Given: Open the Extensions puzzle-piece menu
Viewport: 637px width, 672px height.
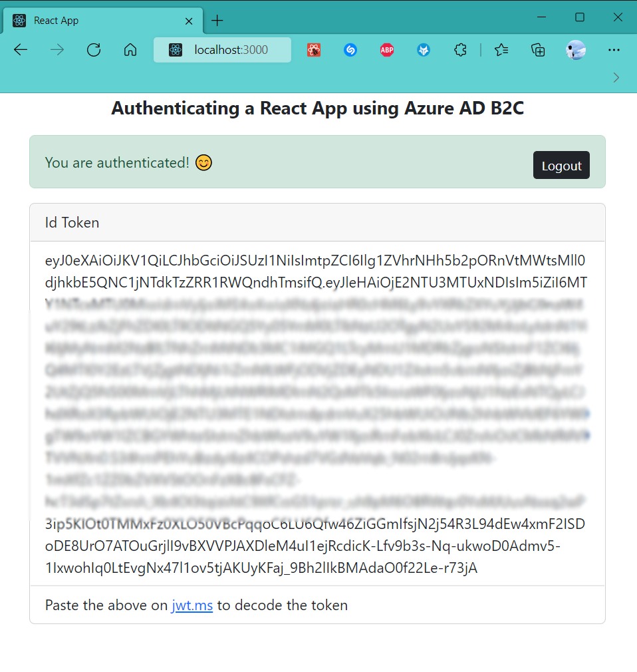Looking at the screenshot, I should click(x=460, y=50).
